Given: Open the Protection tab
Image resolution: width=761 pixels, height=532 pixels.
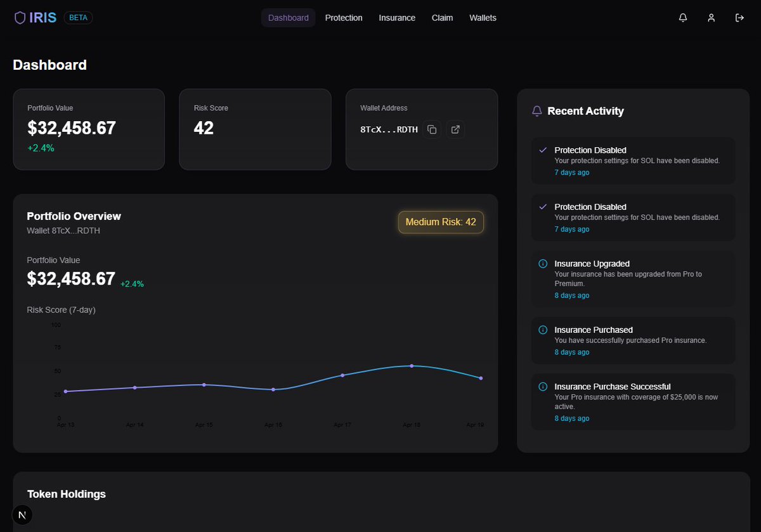Looking at the screenshot, I should 344,18.
